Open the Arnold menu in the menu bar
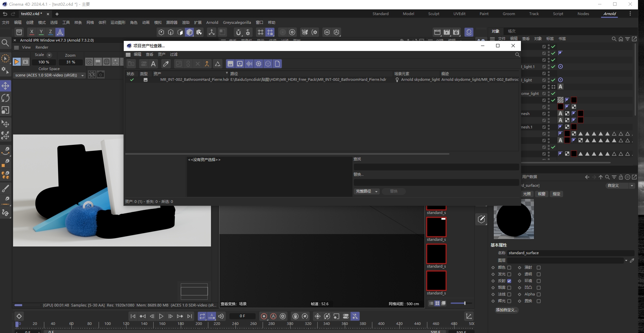The image size is (644, 333). [x=212, y=22]
